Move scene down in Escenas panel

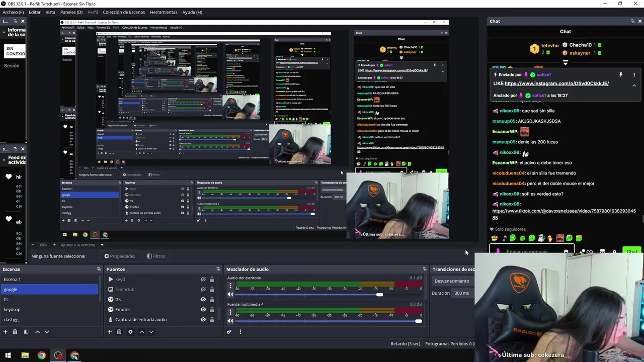[x=47, y=332]
